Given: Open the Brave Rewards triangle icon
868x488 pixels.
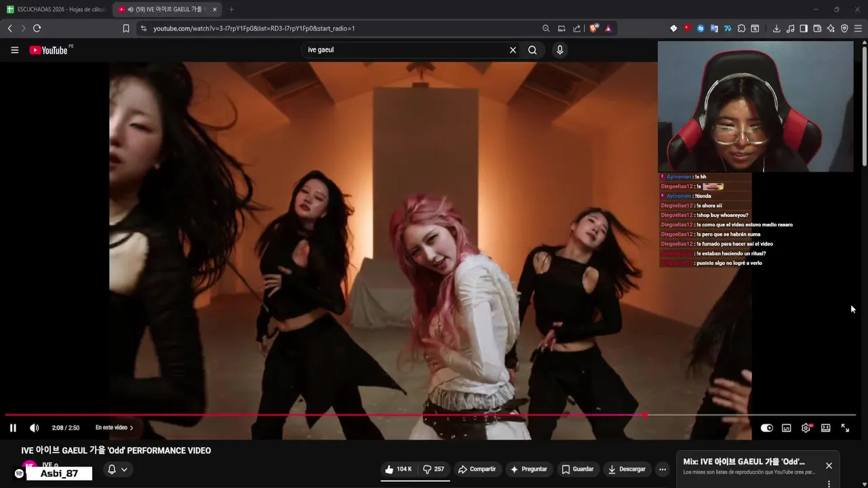Looking at the screenshot, I should pyautogui.click(x=608, y=28).
